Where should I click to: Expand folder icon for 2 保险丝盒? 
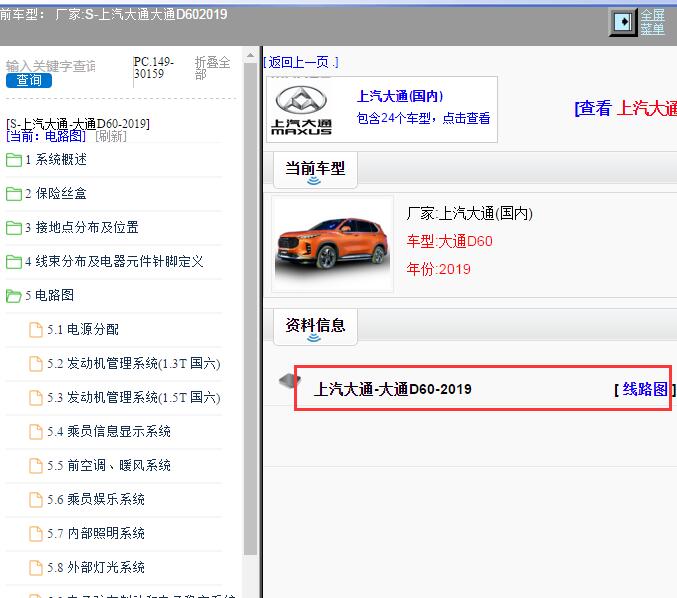pos(14,194)
